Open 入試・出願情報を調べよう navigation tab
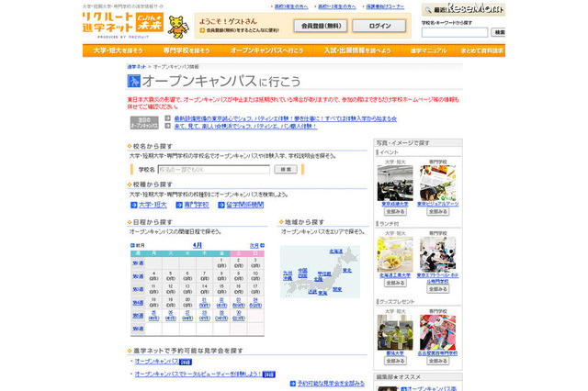The height and width of the screenshot is (391, 588). [x=357, y=50]
